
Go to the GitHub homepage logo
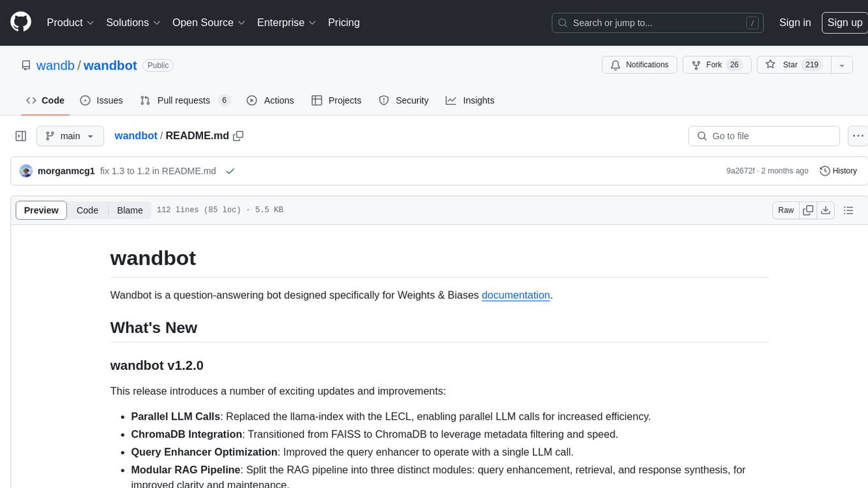coord(21,22)
